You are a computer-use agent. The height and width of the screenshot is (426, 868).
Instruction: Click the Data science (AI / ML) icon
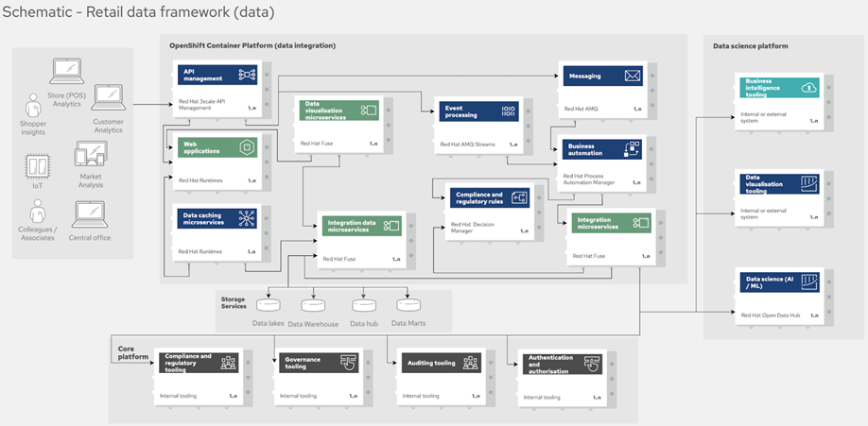pyautogui.click(x=810, y=281)
